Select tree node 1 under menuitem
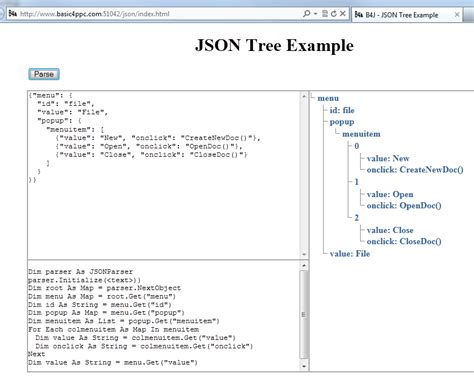 (x=357, y=182)
